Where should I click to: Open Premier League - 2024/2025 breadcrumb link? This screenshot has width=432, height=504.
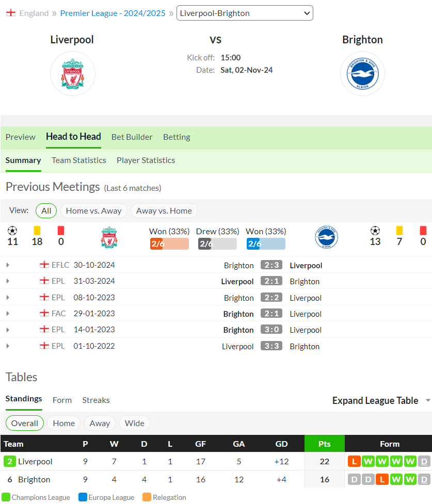pyautogui.click(x=113, y=13)
